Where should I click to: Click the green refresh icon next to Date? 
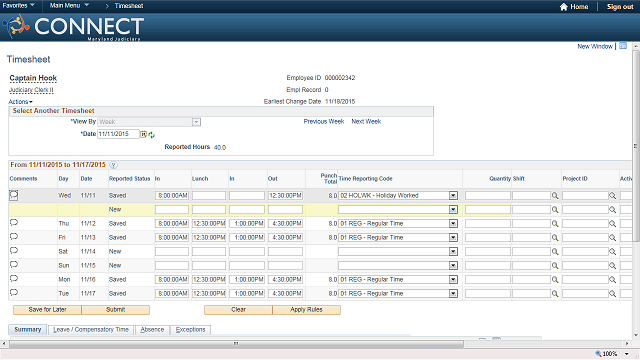[x=151, y=135]
